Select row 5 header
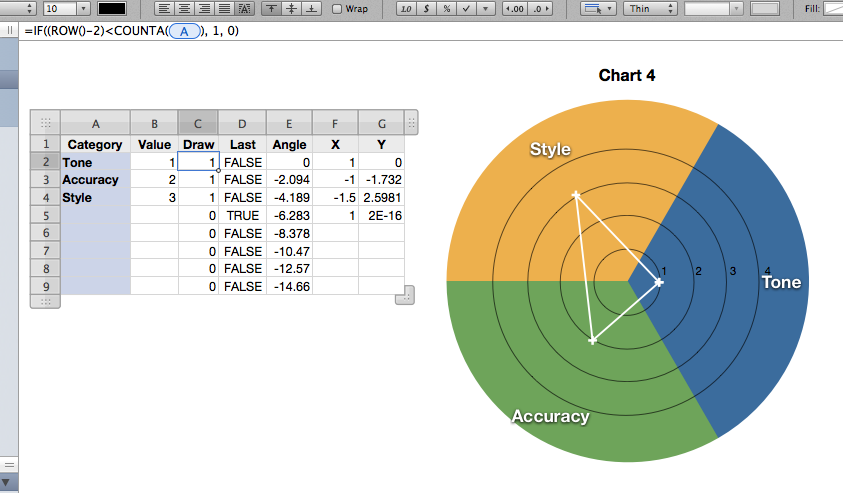843x493 pixels. (x=45, y=216)
